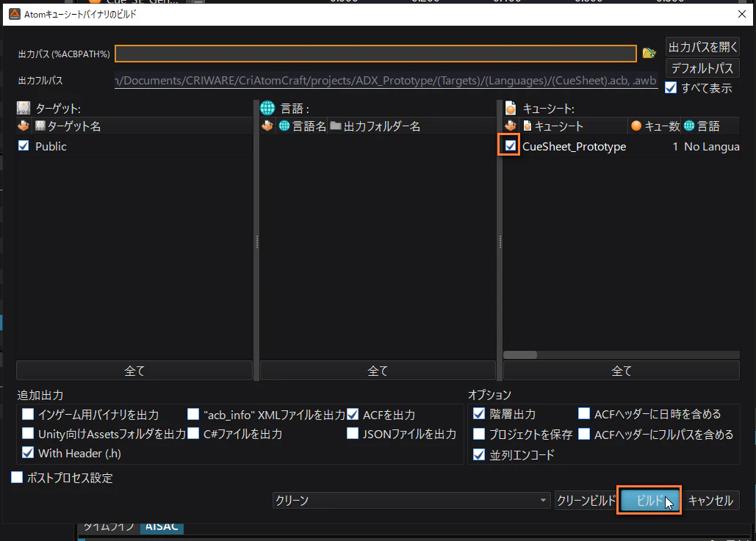Enable acb_info XMLファイルを出力 checkbox

pyautogui.click(x=192, y=414)
